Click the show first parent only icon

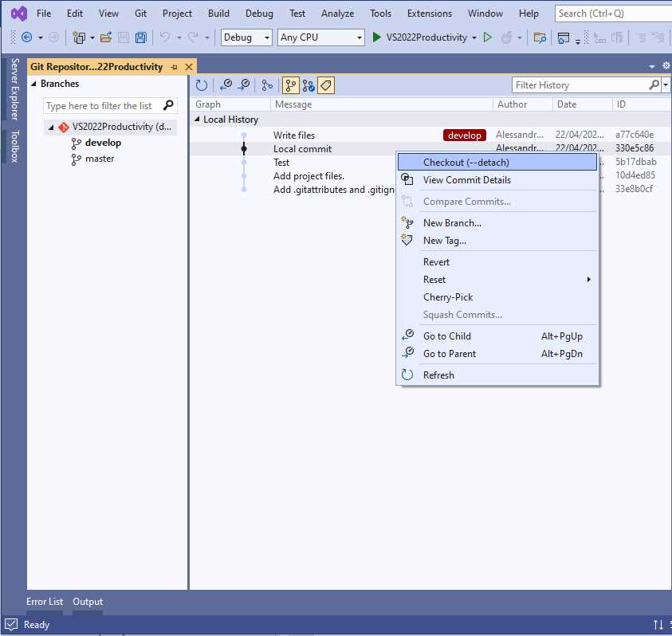click(267, 85)
